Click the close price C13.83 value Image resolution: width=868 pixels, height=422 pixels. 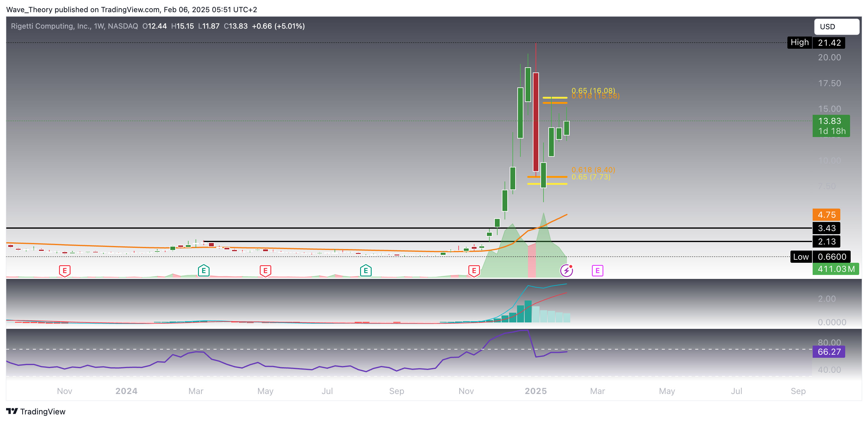pyautogui.click(x=235, y=26)
